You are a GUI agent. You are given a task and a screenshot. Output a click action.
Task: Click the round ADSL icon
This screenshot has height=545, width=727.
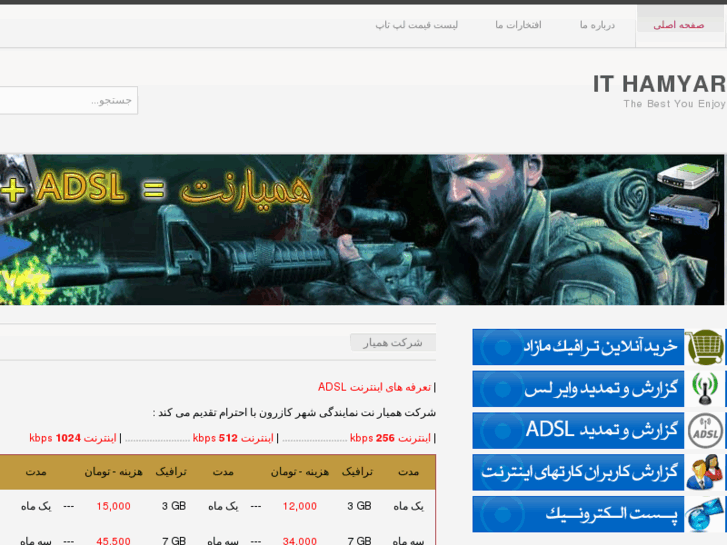(x=705, y=431)
